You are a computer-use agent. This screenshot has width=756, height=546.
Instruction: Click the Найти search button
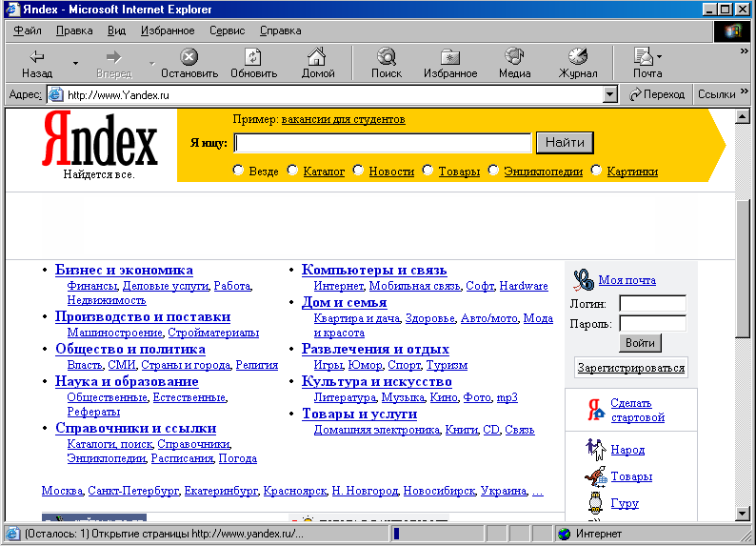[565, 142]
